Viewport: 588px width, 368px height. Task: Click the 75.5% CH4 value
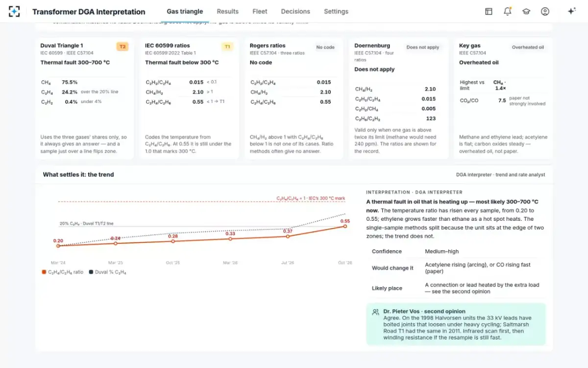[x=70, y=82]
